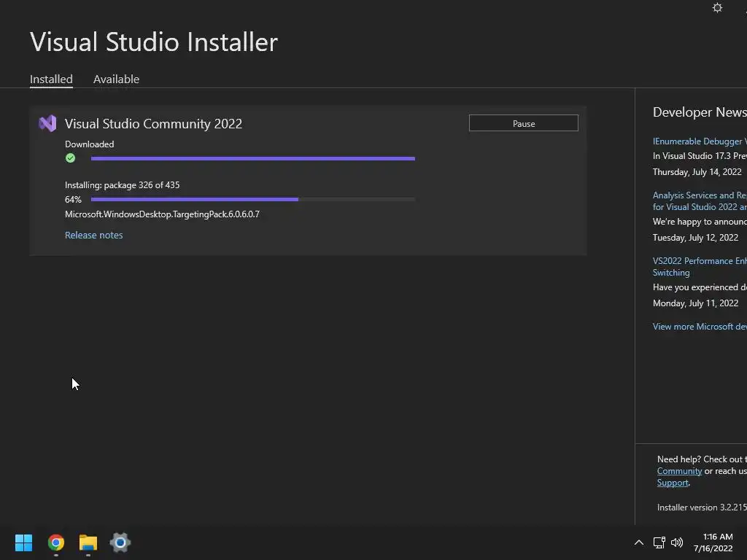Open the IEnumerable Debugger news article
Viewport: 747px width, 560px height.
(699, 141)
